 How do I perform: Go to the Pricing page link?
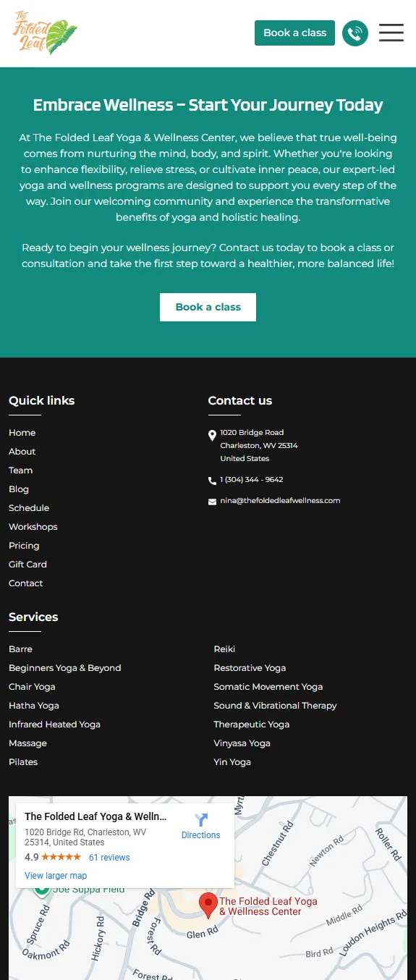(24, 546)
